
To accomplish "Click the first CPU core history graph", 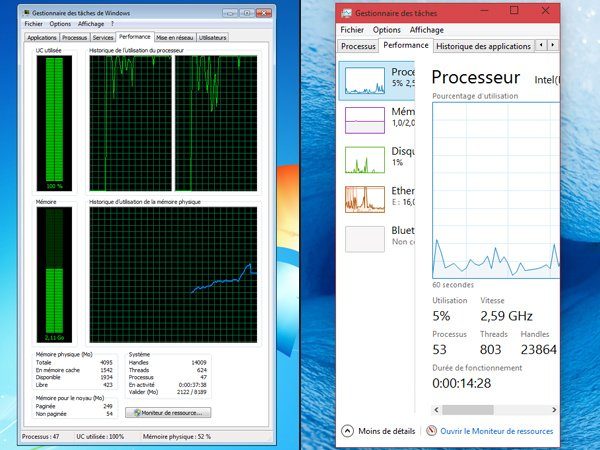I will (x=130, y=123).
